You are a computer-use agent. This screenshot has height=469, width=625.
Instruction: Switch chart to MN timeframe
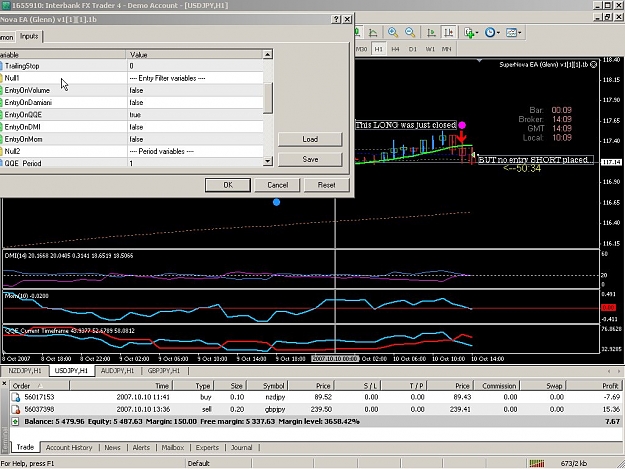[x=446, y=49]
